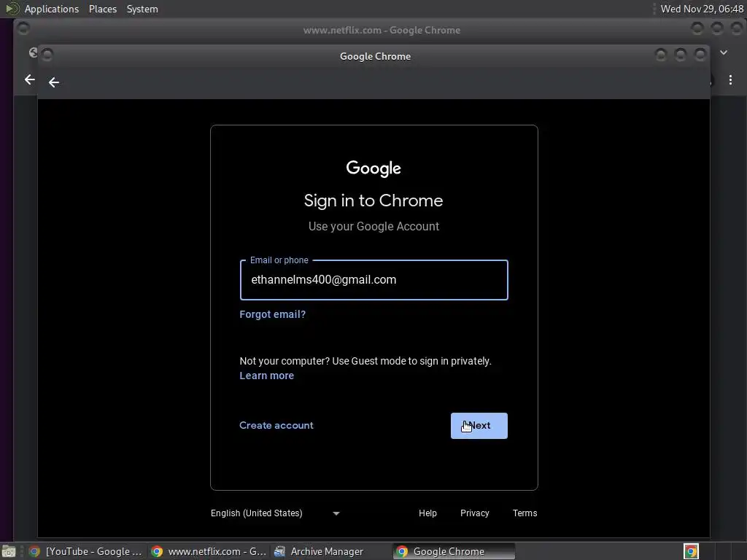Click Forgot email? link

(273, 314)
